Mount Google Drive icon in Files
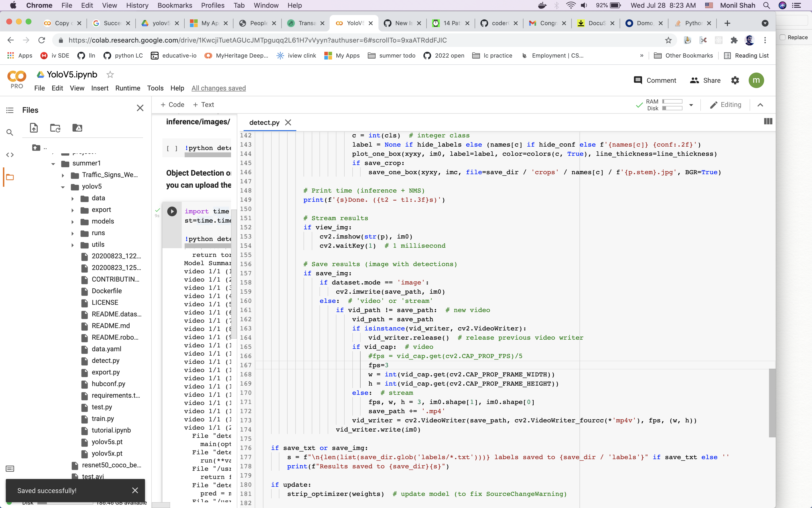Viewport: 812px width, 508px height. coord(77,128)
